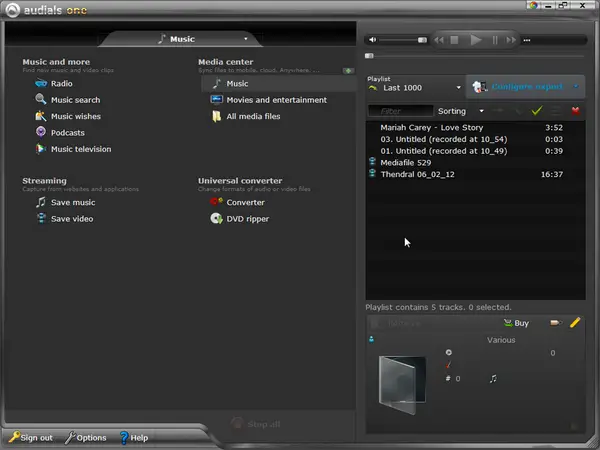Skip to previous track
Viewport: 600px width, 450px height.
pos(439,40)
